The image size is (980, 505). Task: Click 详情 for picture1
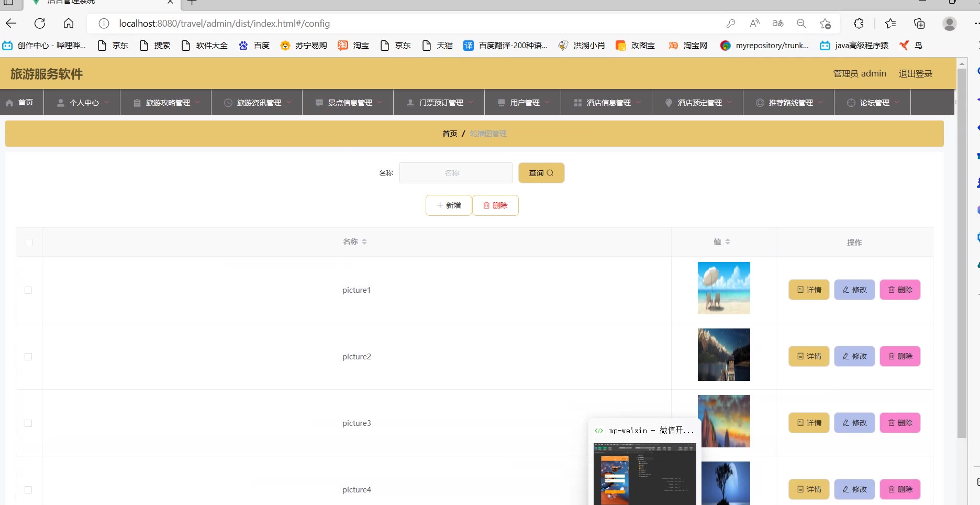coord(809,290)
